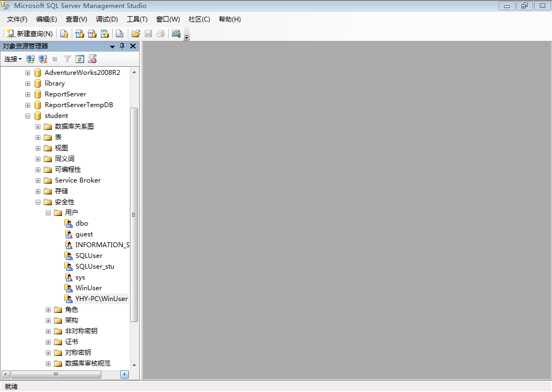Open the 帮助(H) menu

tap(230, 19)
